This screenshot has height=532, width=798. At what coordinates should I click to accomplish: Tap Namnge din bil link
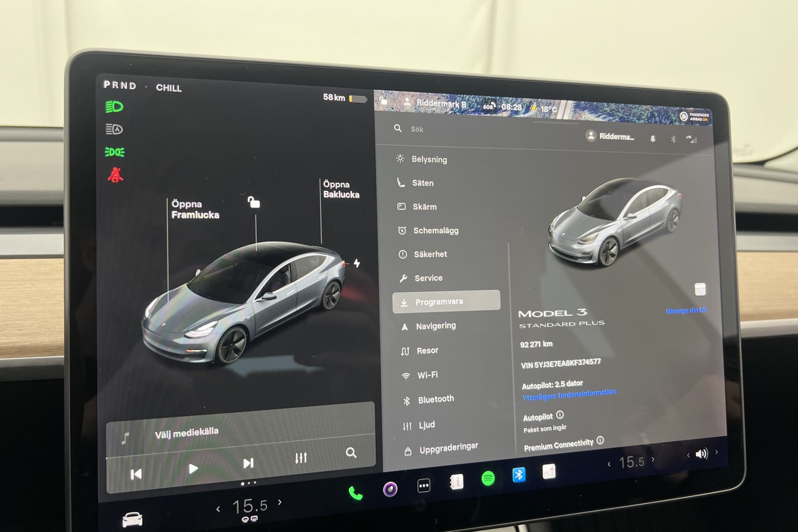pos(686,310)
